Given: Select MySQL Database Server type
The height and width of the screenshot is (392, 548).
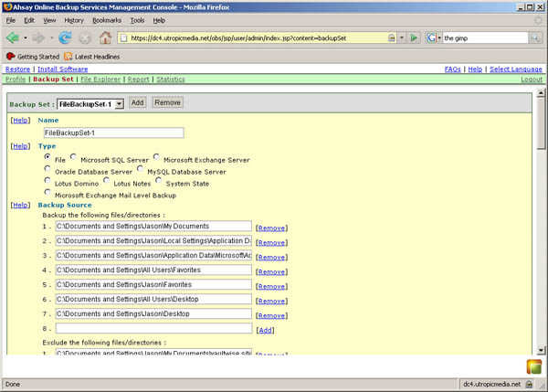Looking at the screenshot, I should pos(140,168).
